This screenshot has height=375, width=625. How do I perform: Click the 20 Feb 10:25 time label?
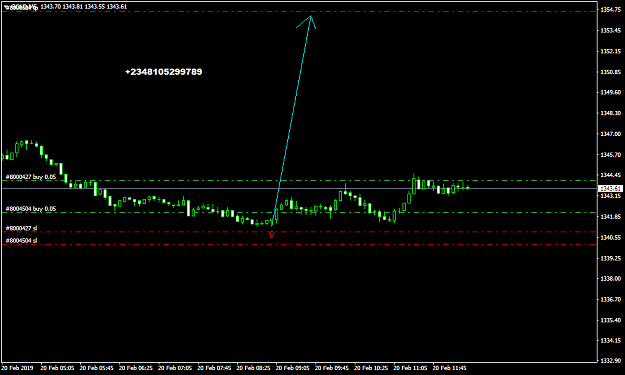click(x=371, y=368)
